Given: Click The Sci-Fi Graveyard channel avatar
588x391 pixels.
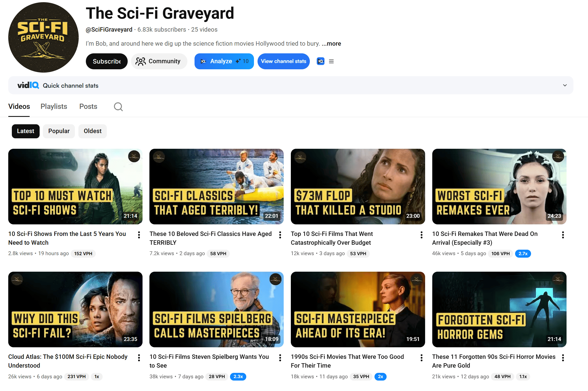Looking at the screenshot, I should [43, 37].
